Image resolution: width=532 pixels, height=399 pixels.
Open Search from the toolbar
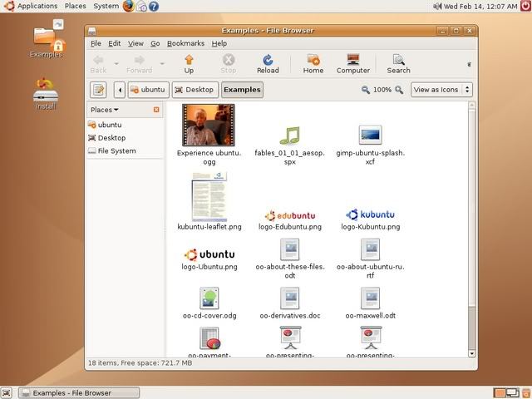(399, 60)
